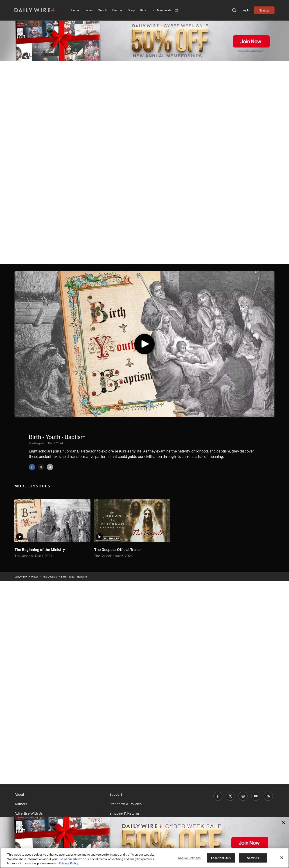
Task: Share episode on Facebook
Action: 32,467
